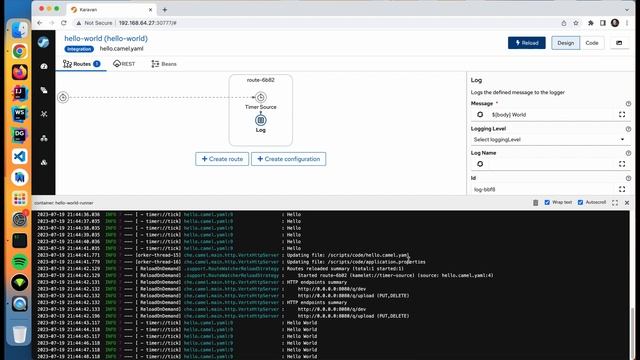Screen dimensions: 640x360
Task: Click the route-6b82 route label
Action: tap(261, 80)
